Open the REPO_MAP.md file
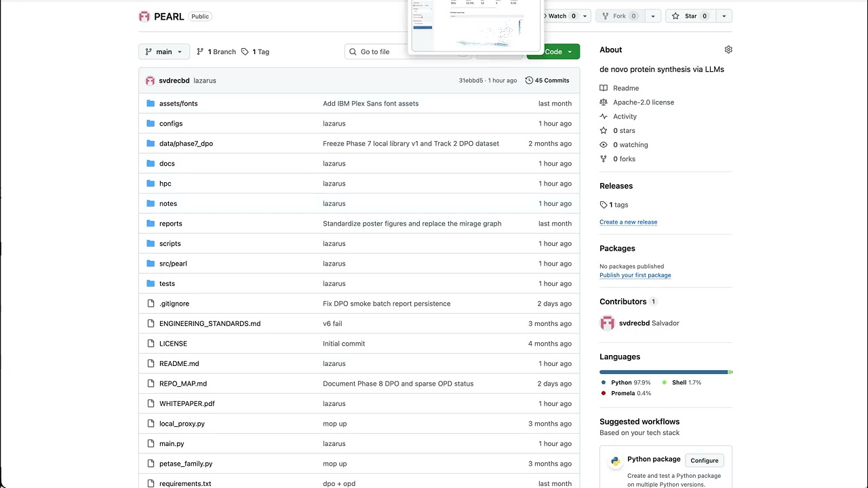This screenshot has height=488, width=868. 183,384
